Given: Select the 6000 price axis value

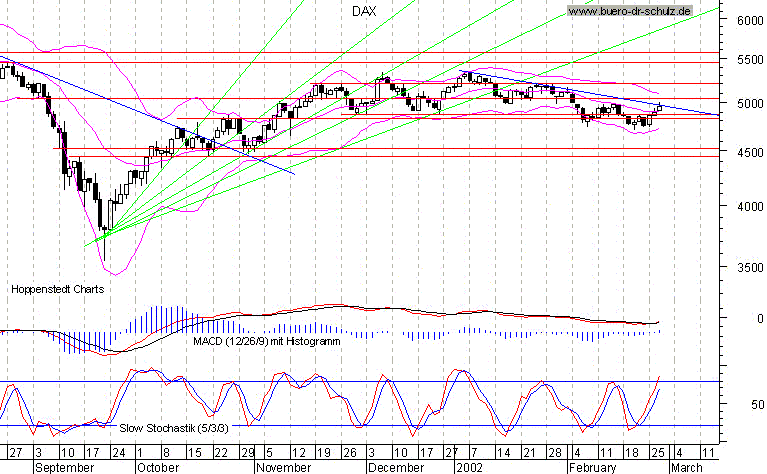Looking at the screenshot, I should [750, 21].
